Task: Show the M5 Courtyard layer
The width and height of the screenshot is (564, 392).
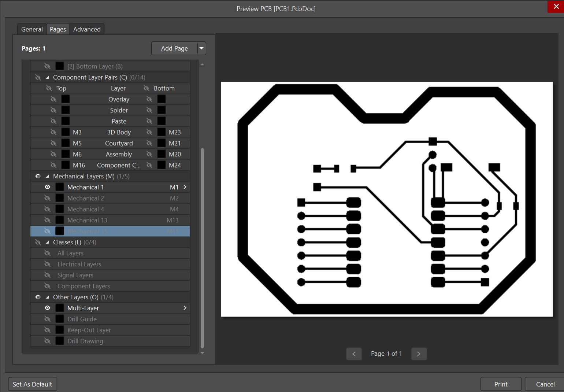Action: (53, 143)
